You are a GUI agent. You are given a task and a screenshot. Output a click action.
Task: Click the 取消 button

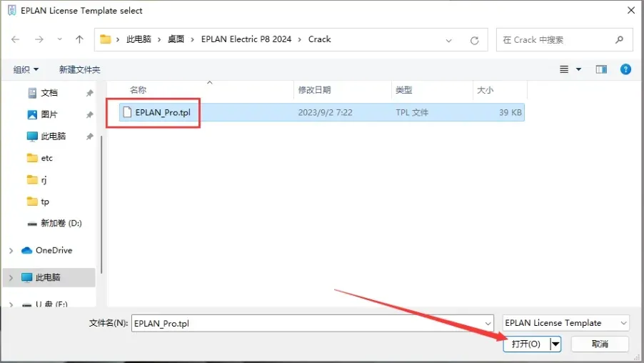coord(600,344)
